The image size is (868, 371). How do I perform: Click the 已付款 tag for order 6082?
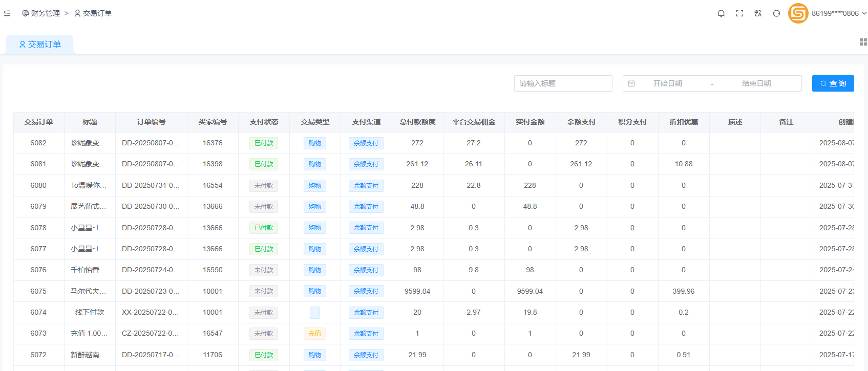coord(264,143)
